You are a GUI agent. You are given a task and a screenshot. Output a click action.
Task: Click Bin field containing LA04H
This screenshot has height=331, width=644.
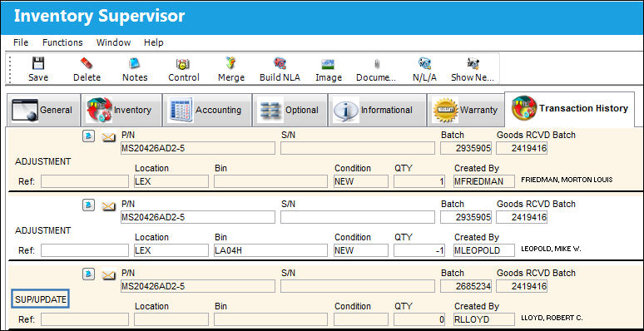tap(270, 250)
